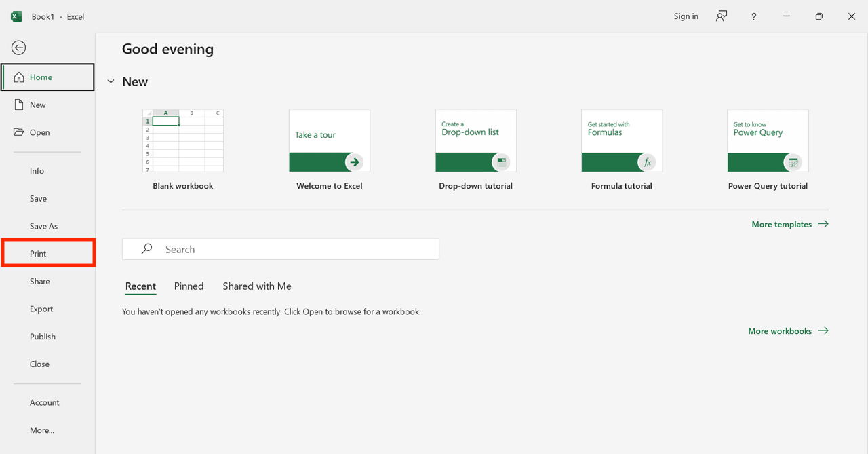Click the Formula tutorial caption
The height and width of the screenshot is (454, 868).
(x=622, y=186)
